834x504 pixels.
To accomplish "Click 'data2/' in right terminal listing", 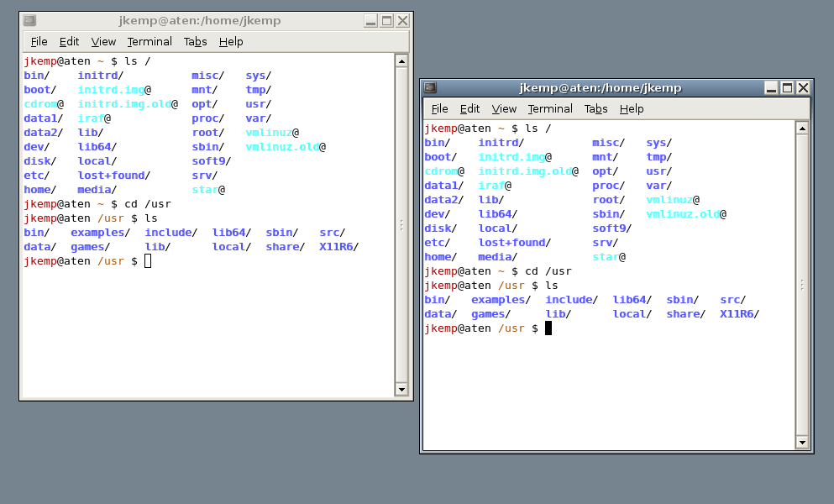I will 444,200.
